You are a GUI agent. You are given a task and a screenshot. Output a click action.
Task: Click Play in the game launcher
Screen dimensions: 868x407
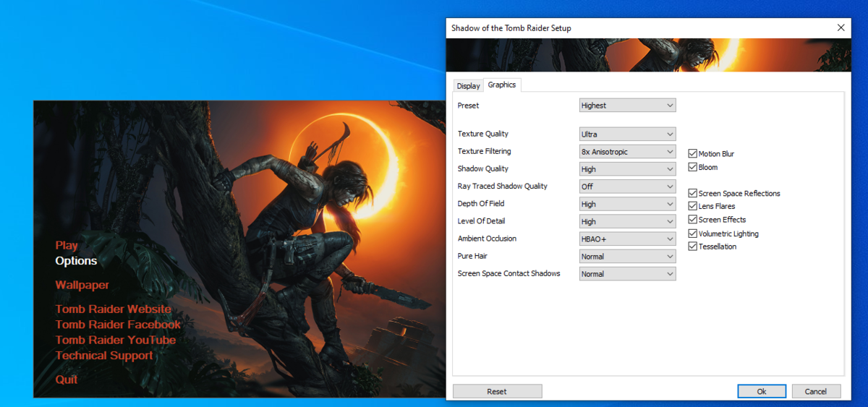[67, 246]
